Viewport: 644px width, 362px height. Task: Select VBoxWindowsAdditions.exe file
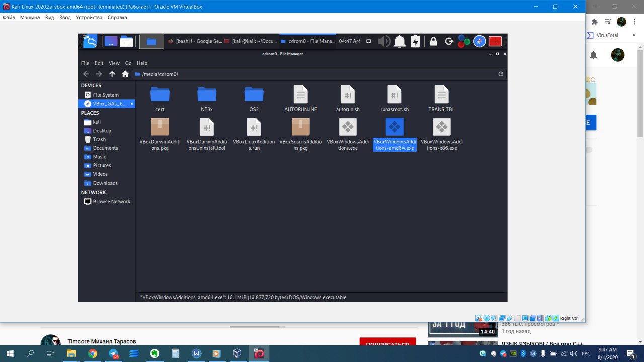tap(348, 134)
